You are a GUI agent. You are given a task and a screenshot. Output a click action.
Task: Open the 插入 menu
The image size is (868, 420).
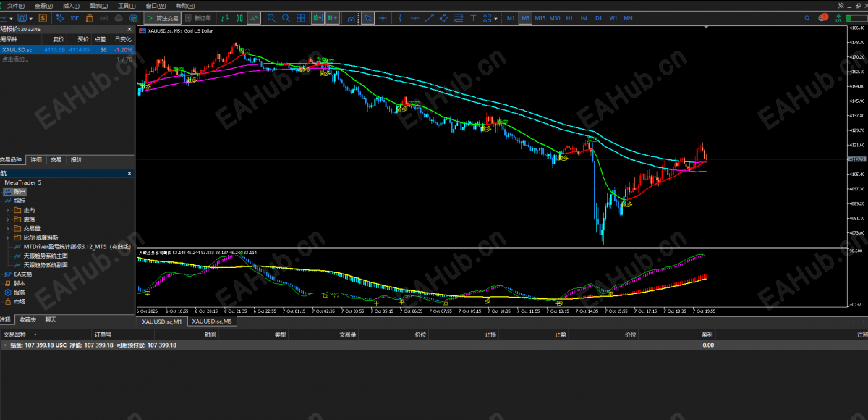pyautogui.click(x=72, y=5)
